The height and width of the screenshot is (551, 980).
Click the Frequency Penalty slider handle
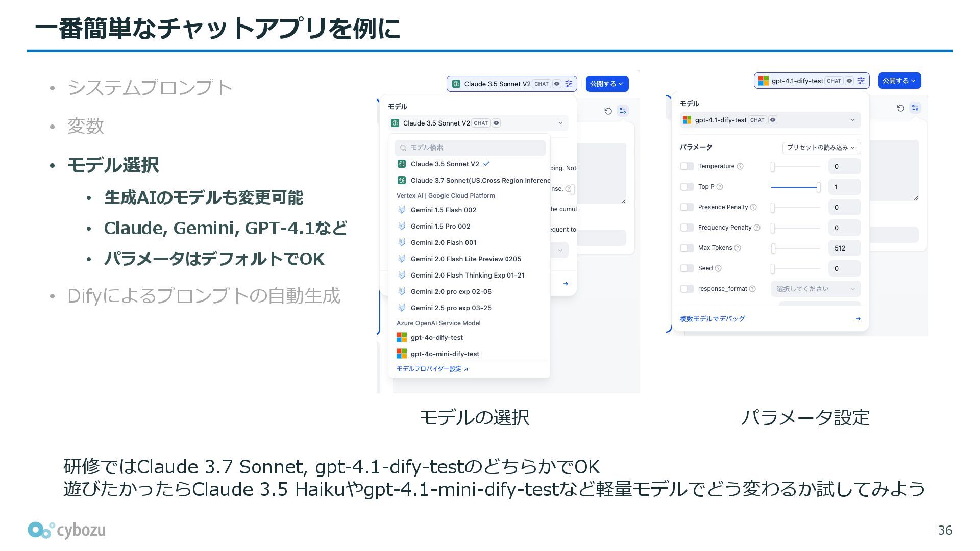[x=773, y=228]
